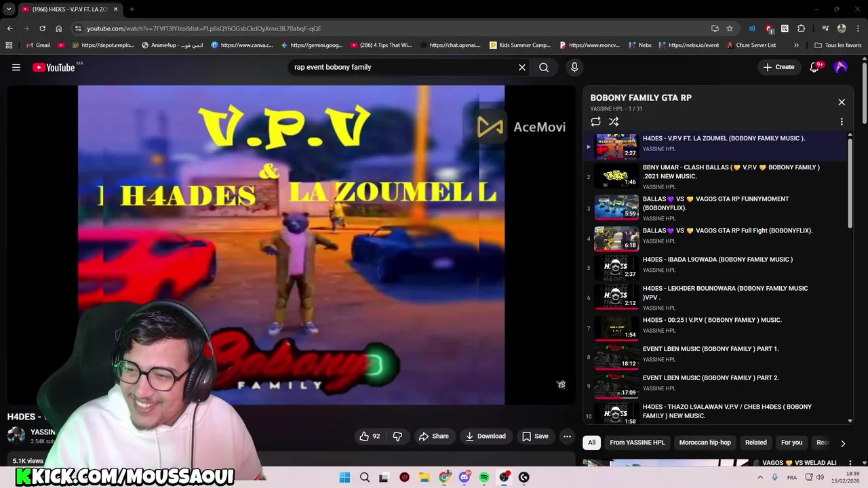Show more filter chips with right arrow
The image size is (868, 488).
(x=843, y=443)
